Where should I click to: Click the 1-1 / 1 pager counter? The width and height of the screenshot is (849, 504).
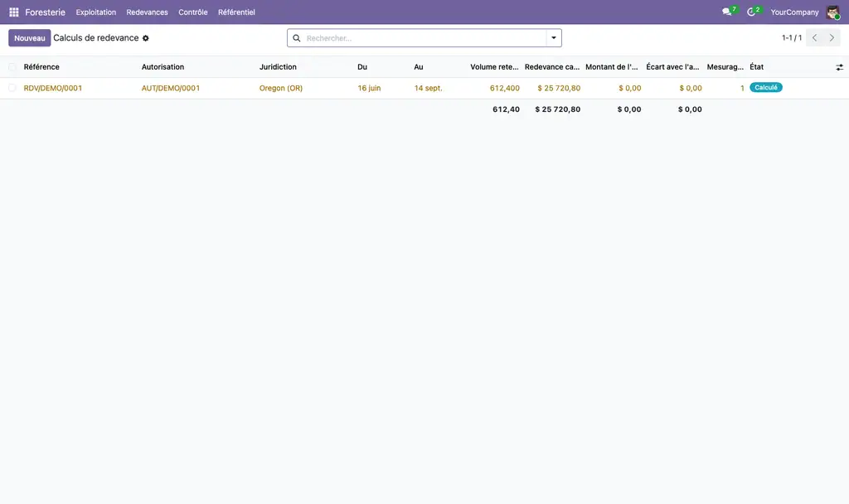(792, 38)
